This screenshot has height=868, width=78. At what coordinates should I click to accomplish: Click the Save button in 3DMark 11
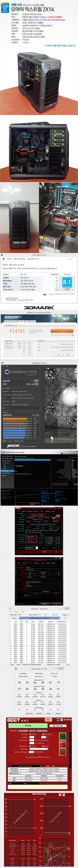[x=68, y=355]
